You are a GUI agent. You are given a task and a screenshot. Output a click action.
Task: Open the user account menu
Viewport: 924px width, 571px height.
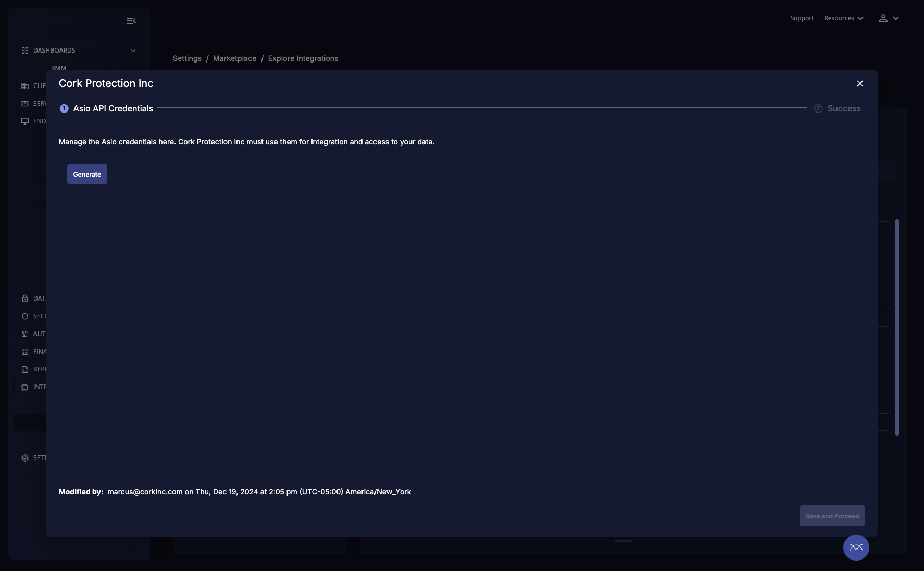point(889,18)
